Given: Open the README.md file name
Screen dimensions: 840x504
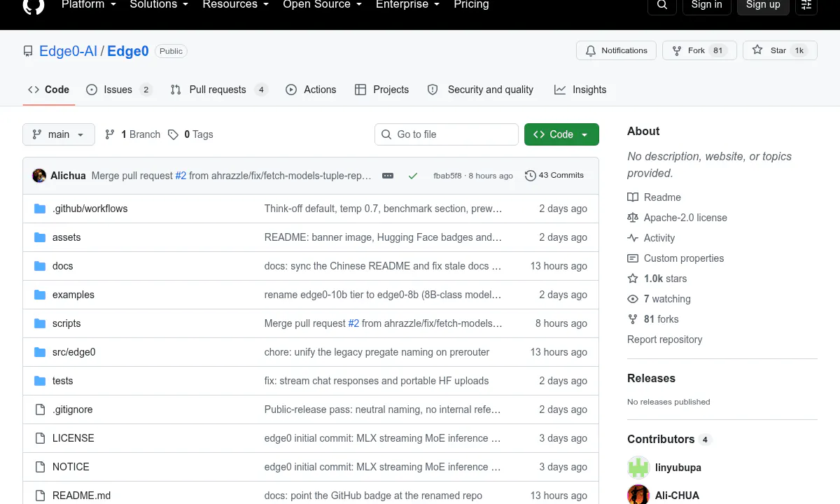Looking at the screenshot, I should [81, 496].
